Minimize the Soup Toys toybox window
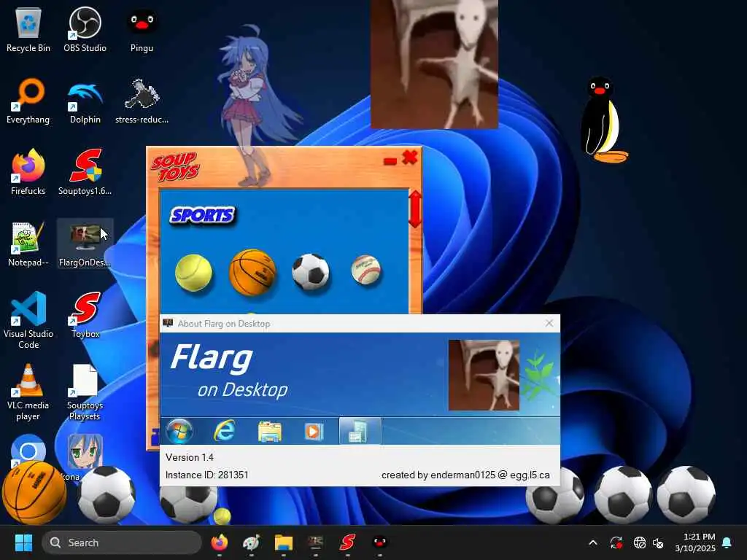This screenshot has width=747, height=560. pos(390,161)
